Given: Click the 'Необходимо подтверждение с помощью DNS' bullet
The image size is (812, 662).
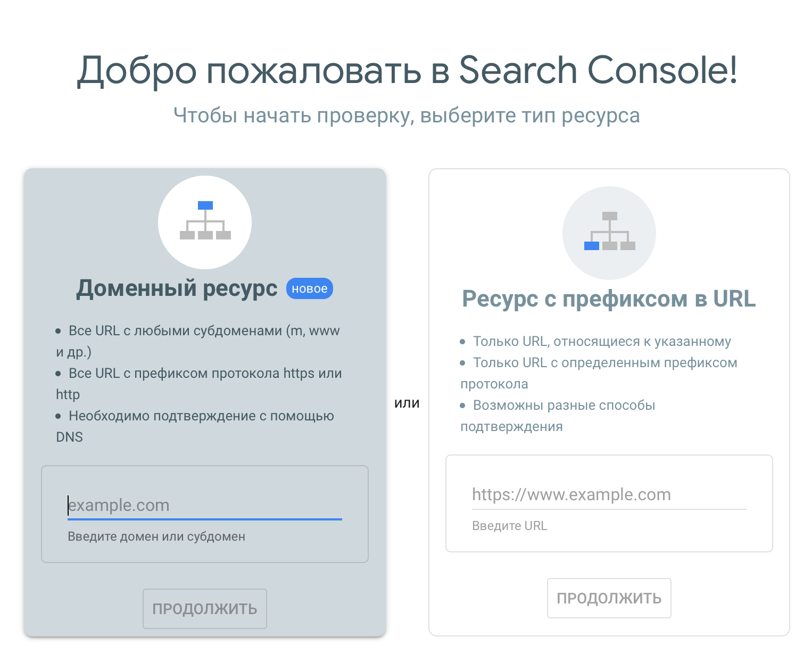Looking at the screenshot, I should [195, 426].
